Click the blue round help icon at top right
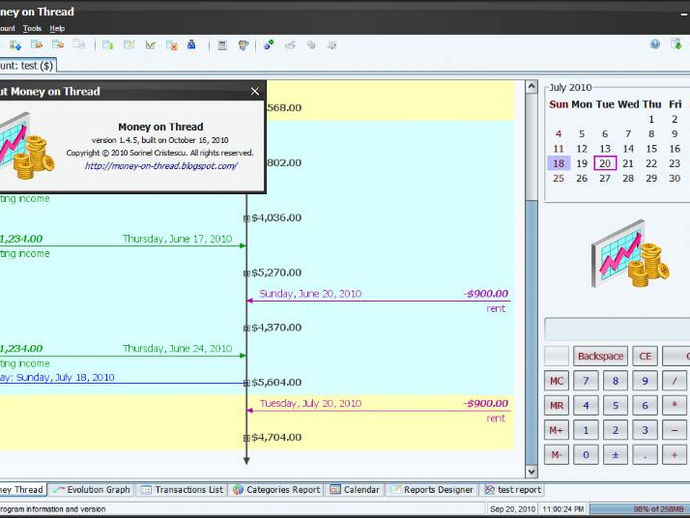 (655, 44)
